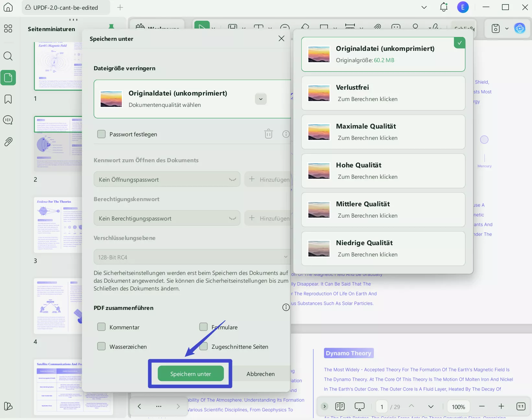Screen dimensions: 532x420
Task: Click the Abbrechen button
Action: [x=260, y=374]
